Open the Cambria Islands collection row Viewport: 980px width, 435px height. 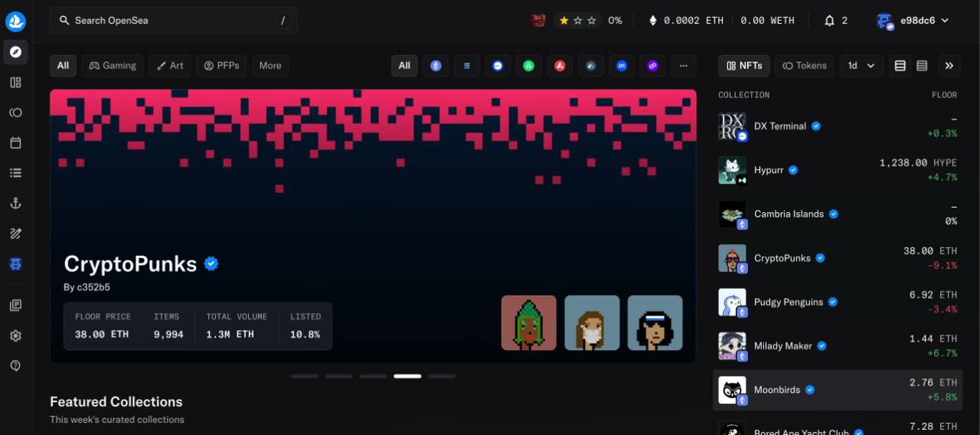pos(838,214)
